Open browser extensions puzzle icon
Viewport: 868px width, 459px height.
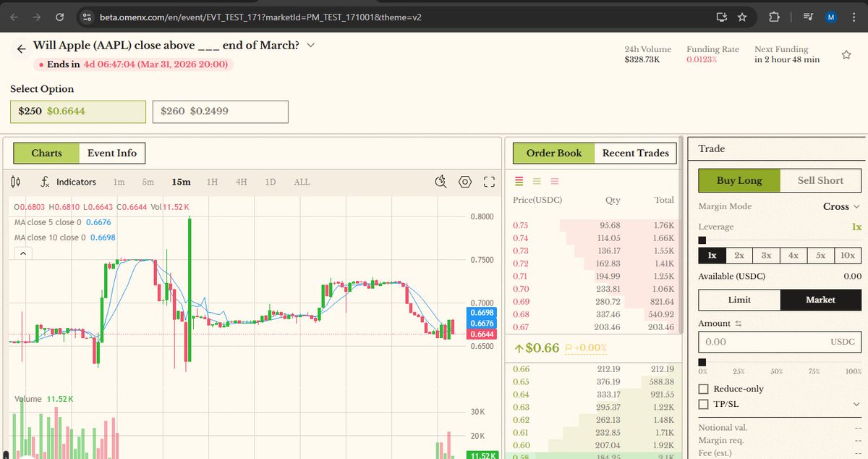pos(773,17)
